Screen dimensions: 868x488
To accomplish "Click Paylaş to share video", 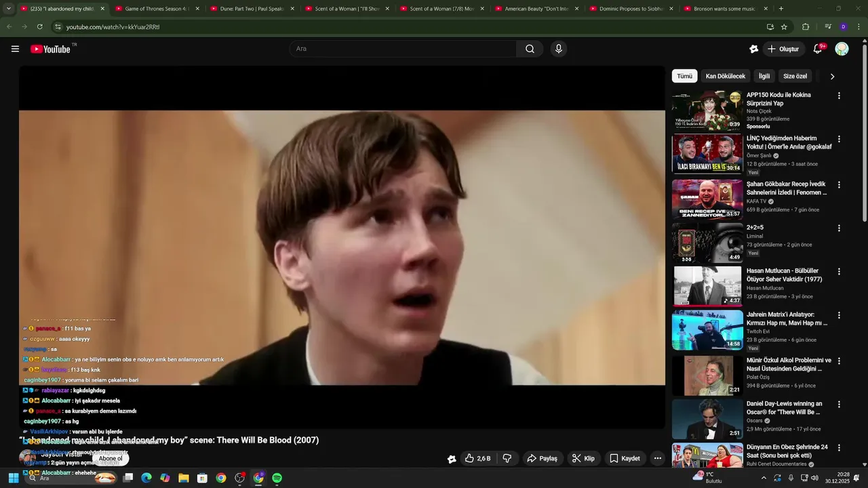I will (542, 459).
